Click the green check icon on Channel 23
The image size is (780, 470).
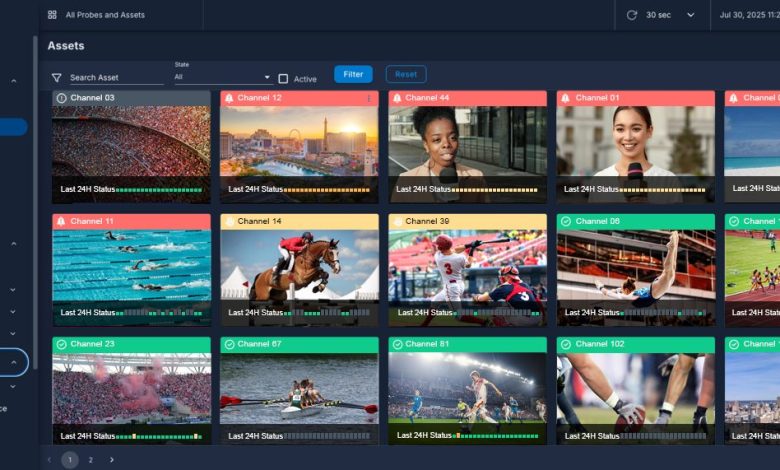61,344
